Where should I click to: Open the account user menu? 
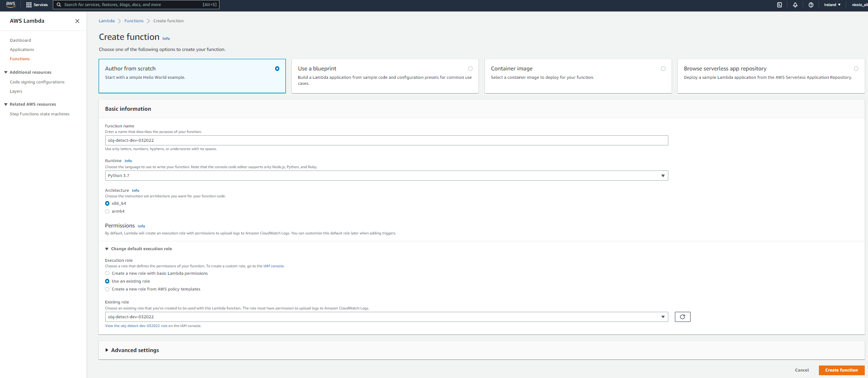coord(860,5)
